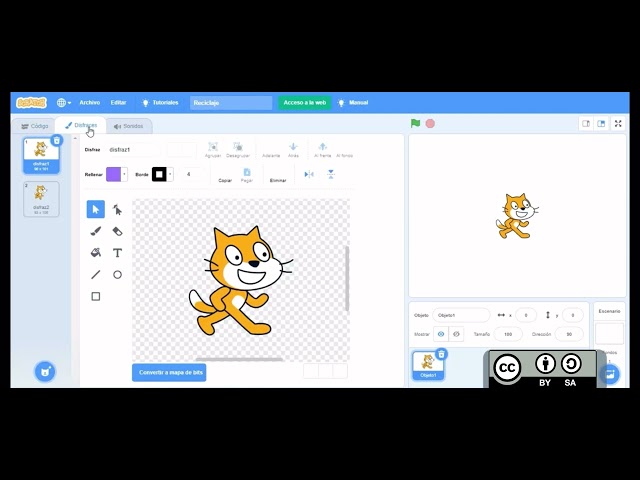The width and height of the screenshot is (640, 480).
Task: Click the outline width field
Action: (x=192, y=174)
